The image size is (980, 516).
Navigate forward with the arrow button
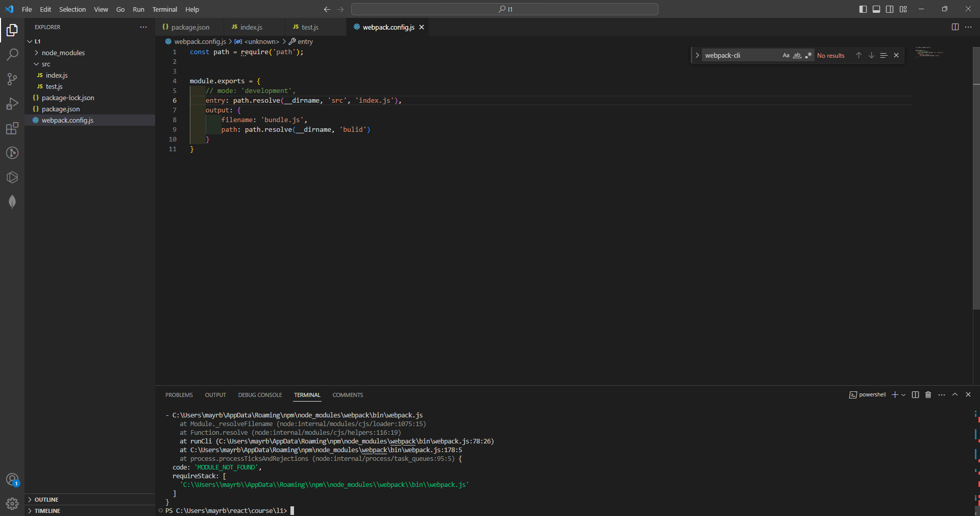[340, 9]
